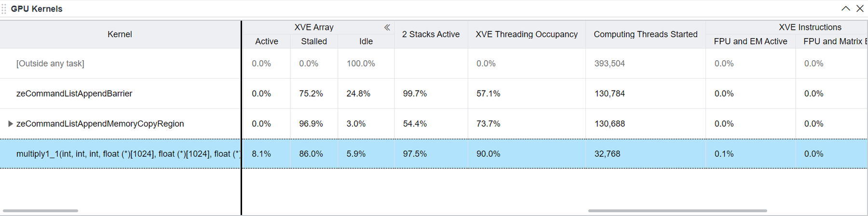The height and width of the screenshot is (216, 868).
Task: Click the Idle column header
Action: click(366, 41)
